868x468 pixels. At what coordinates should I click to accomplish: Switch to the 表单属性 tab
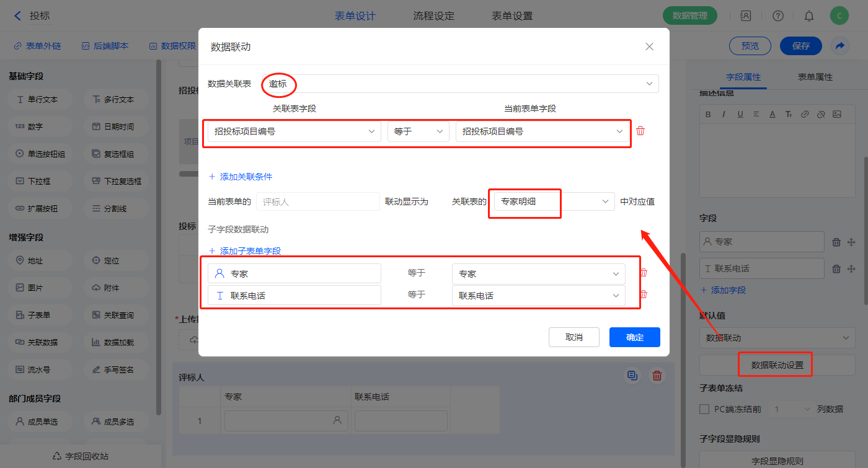pyautogui.click(x=815, y=77)
